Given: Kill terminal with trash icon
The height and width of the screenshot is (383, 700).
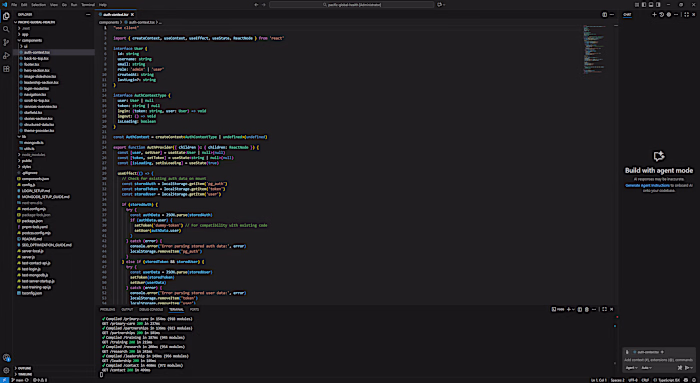Looking at the screenshot, I should tap(587, 309).
